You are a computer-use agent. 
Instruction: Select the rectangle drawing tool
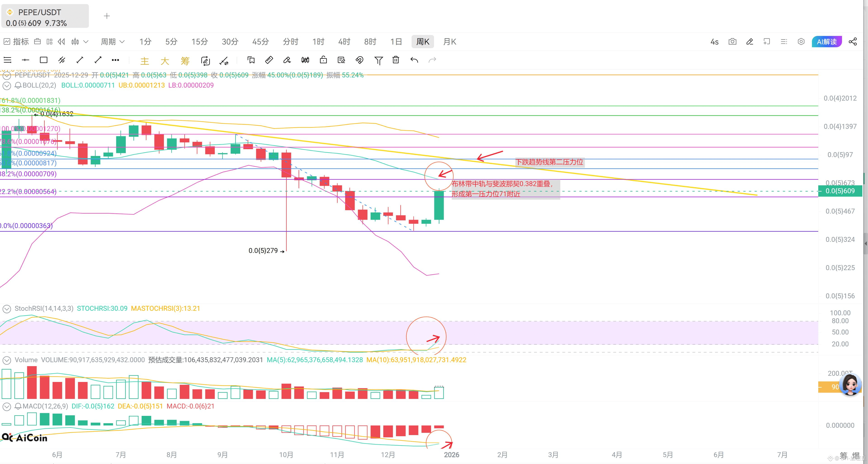pos(43,60)
